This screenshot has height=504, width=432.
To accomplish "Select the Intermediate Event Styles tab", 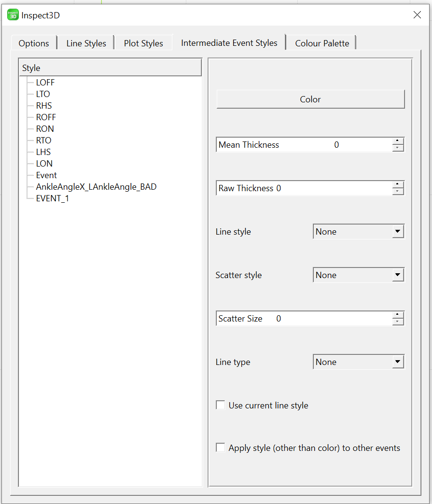I will [x=229, y=42].
